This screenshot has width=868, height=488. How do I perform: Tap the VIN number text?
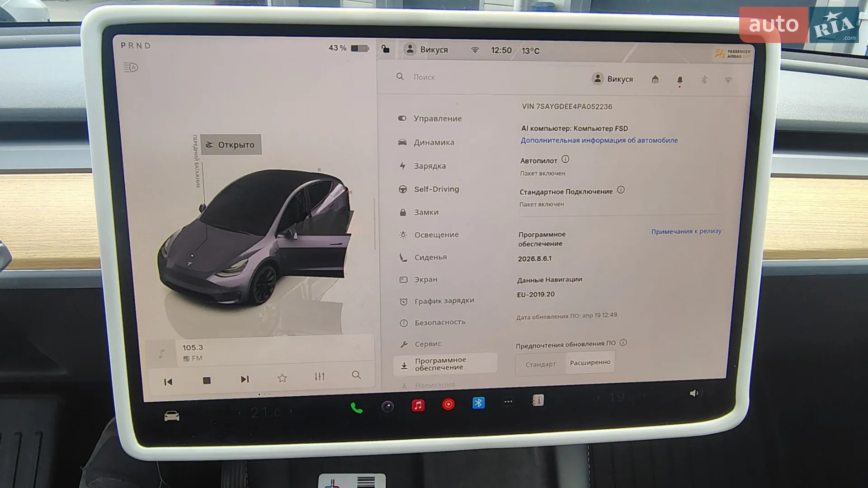[567, 107]
